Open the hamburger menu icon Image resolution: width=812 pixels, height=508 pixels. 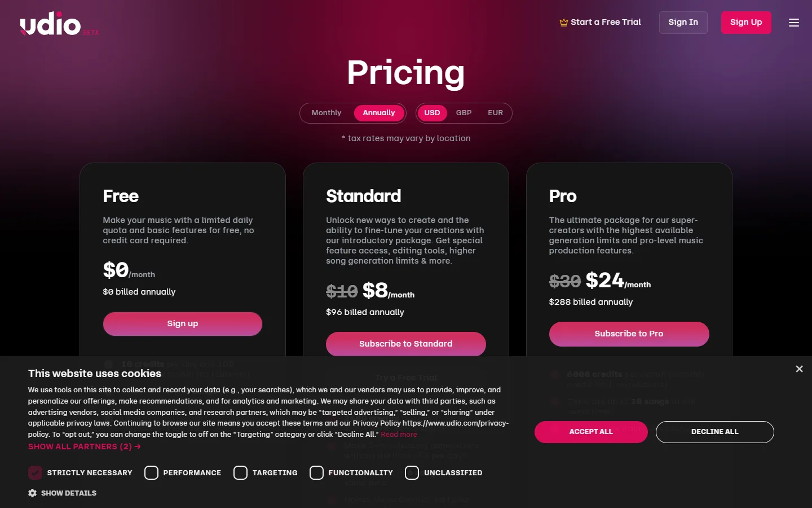pos(793,23)
